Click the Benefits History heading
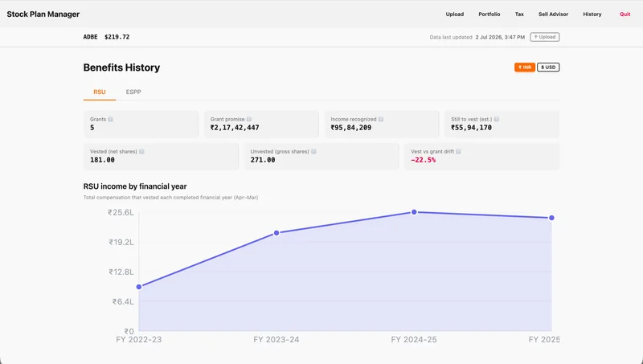 pos(121,67)
